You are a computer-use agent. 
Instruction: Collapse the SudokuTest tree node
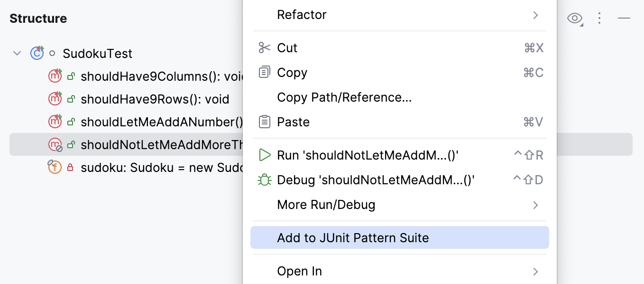pyautogui.click(x=17, y=53)
